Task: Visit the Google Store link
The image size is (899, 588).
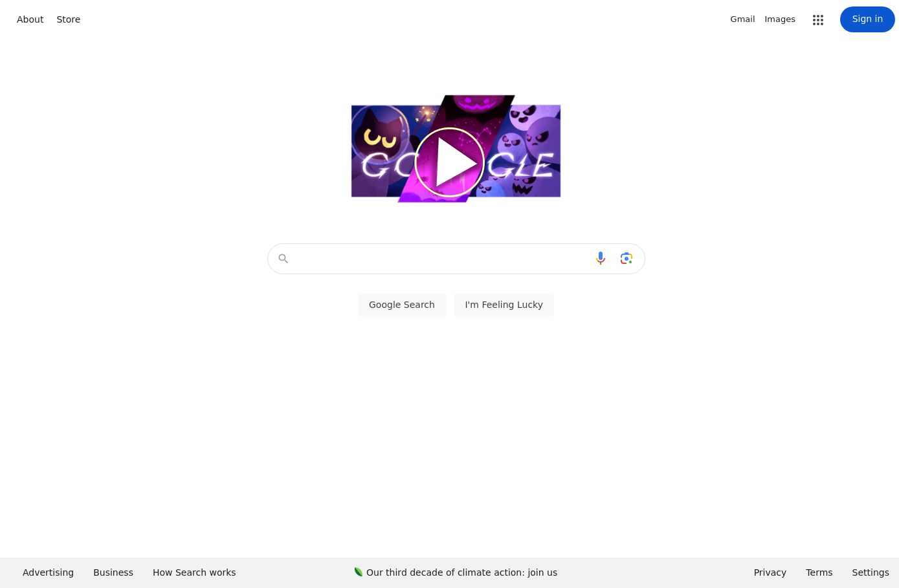Action: pyautogui.click(x=69, y=19)
